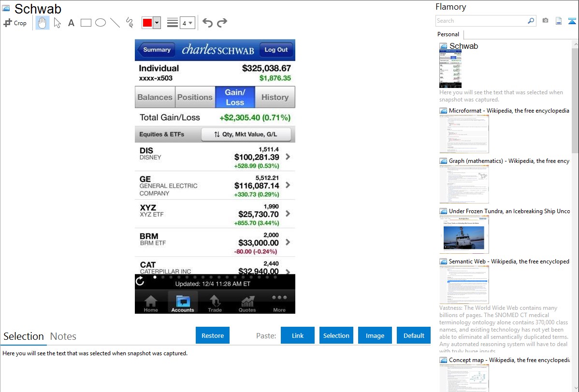Image resolution: width=579 pixels, height=392 pixels.
Task: Expand the DIS Disney row chevron
Action: click(x=288, y=157)
